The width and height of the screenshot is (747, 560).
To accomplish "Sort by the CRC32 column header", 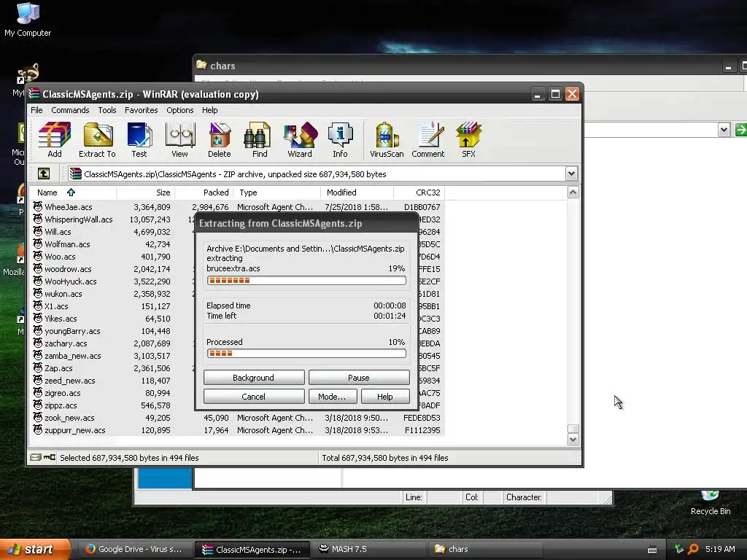I will (x=419, y=192).
